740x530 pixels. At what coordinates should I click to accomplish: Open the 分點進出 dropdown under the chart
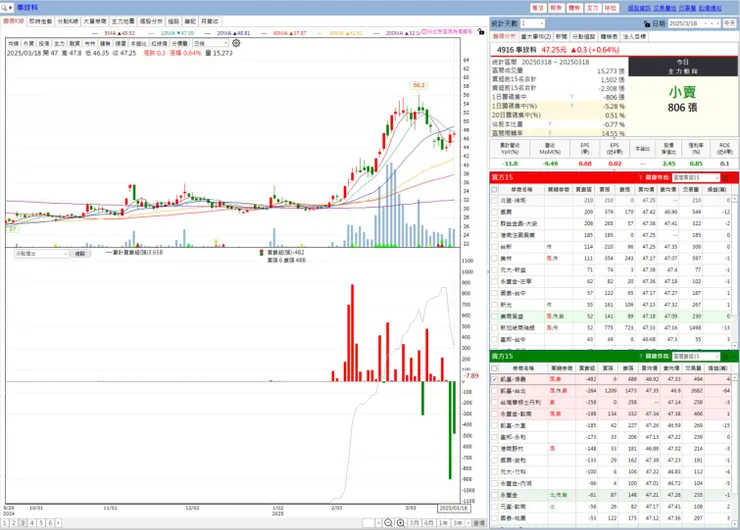[41, 254]
